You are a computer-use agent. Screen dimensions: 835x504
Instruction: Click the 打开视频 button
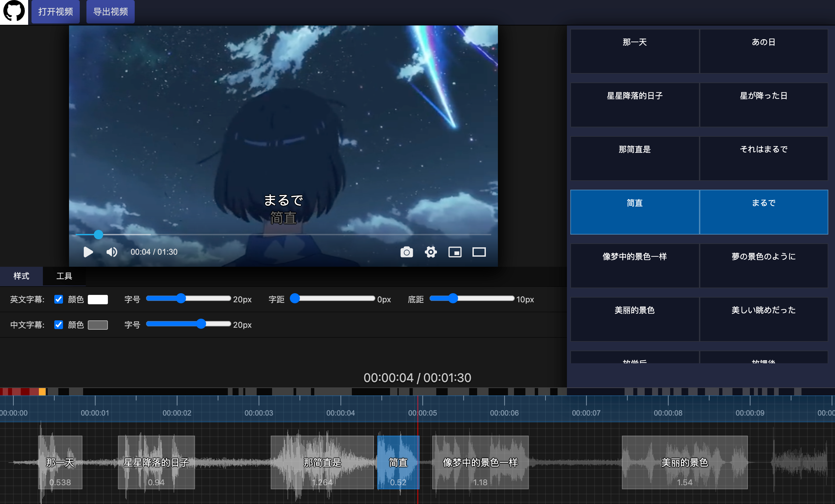pyautogui.click(x=56, y=12)
